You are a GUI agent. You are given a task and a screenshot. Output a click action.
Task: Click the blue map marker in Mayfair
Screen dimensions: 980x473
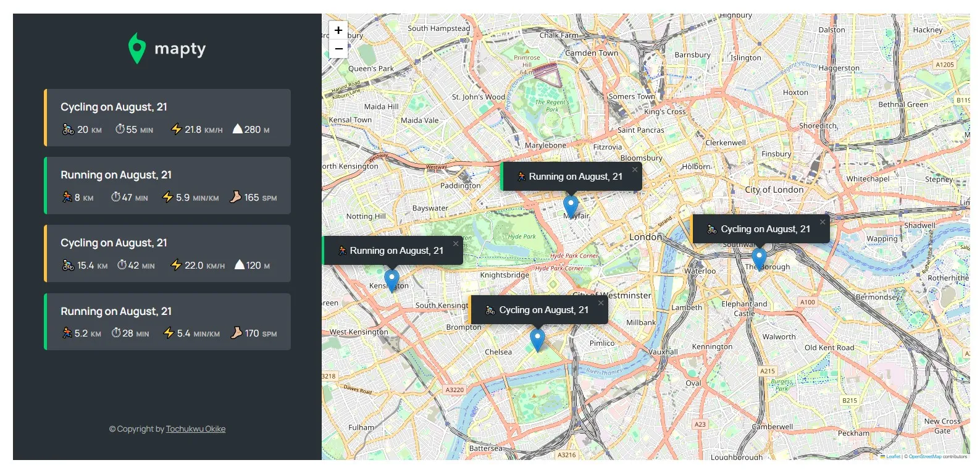tap(571, 206)
